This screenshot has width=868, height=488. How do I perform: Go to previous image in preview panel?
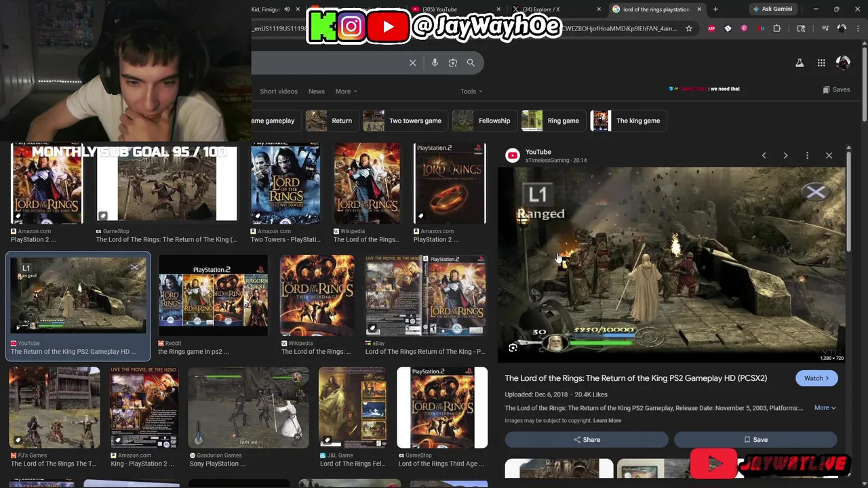pyautogui.click(x=764, y=155)
